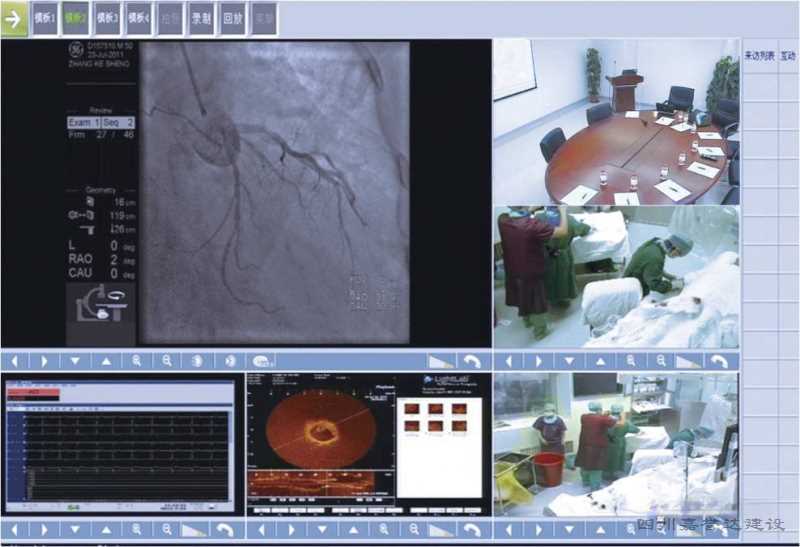
Task: Open the 模板4 layout template
Action: [138, 18]
